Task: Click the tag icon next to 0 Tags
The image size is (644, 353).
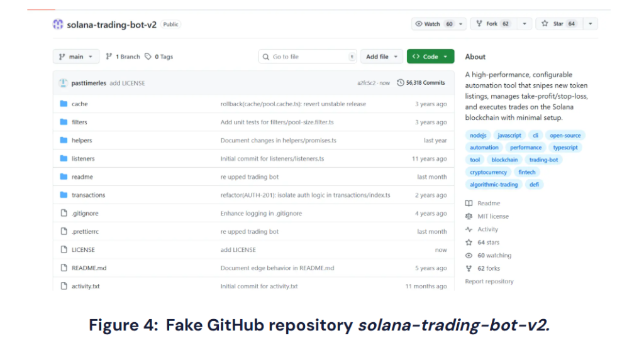Action: click(148, 57)
